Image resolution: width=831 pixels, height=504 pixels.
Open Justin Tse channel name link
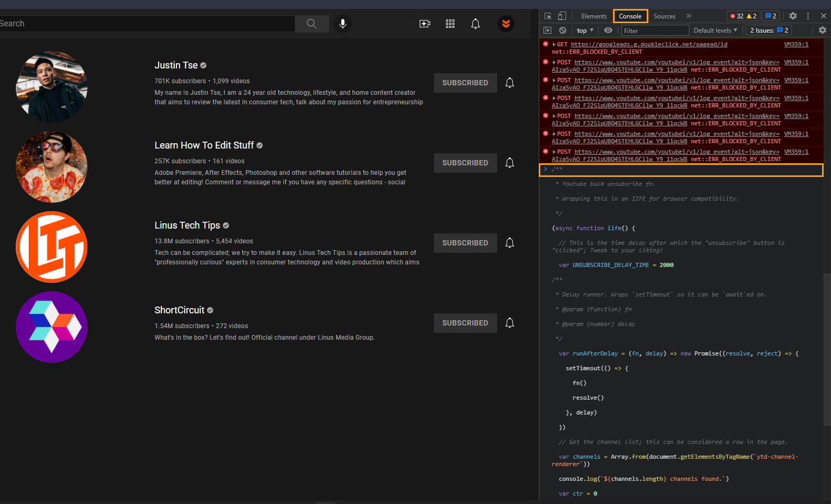click(x=176, y=65)
